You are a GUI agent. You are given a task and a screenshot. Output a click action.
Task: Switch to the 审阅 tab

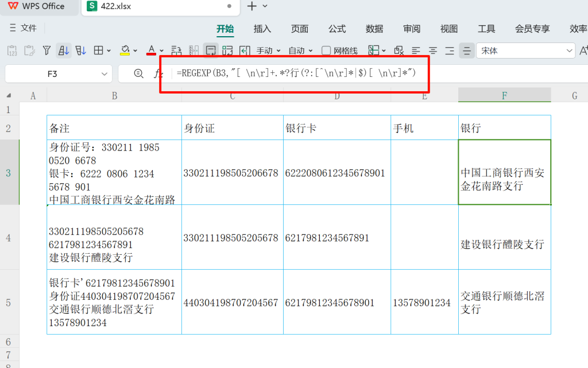coord(412,29)
